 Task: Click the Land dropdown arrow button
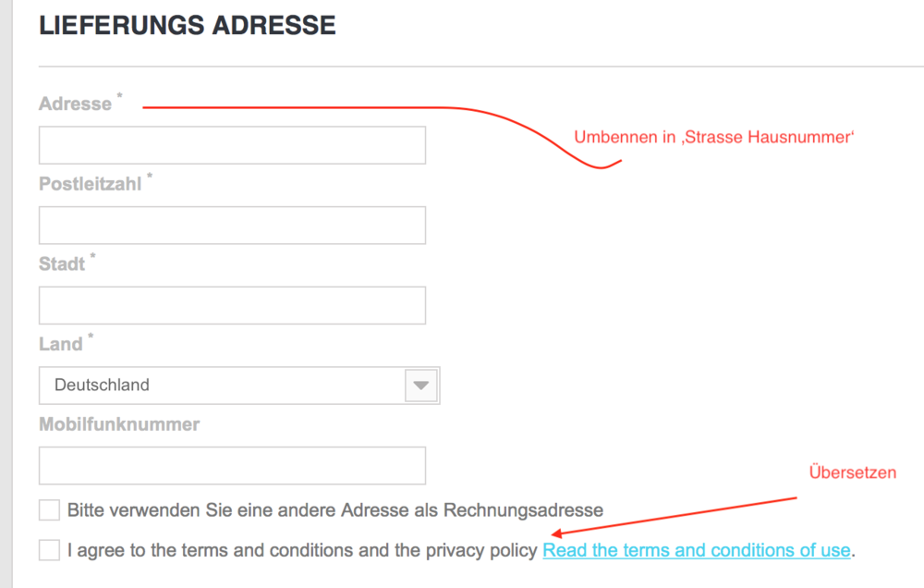pos(421,386)
